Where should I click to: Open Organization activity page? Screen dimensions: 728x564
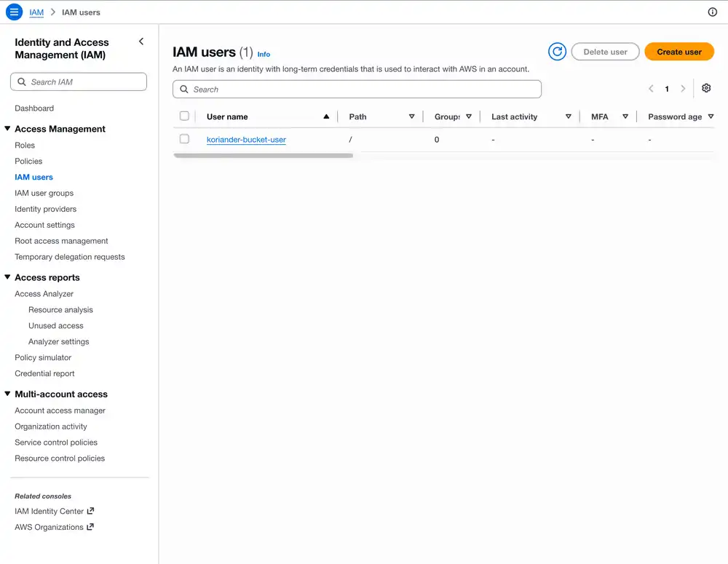[x=51, y=426]
